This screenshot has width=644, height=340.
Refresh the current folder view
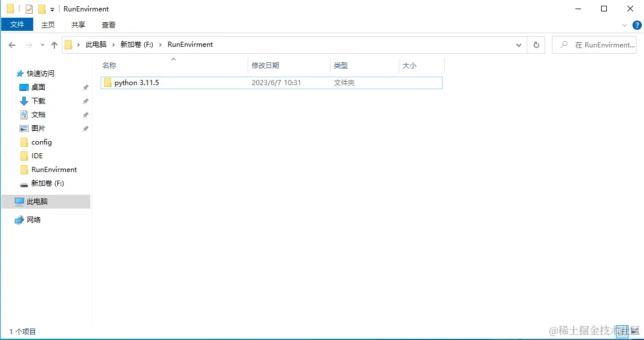(536, 45)
